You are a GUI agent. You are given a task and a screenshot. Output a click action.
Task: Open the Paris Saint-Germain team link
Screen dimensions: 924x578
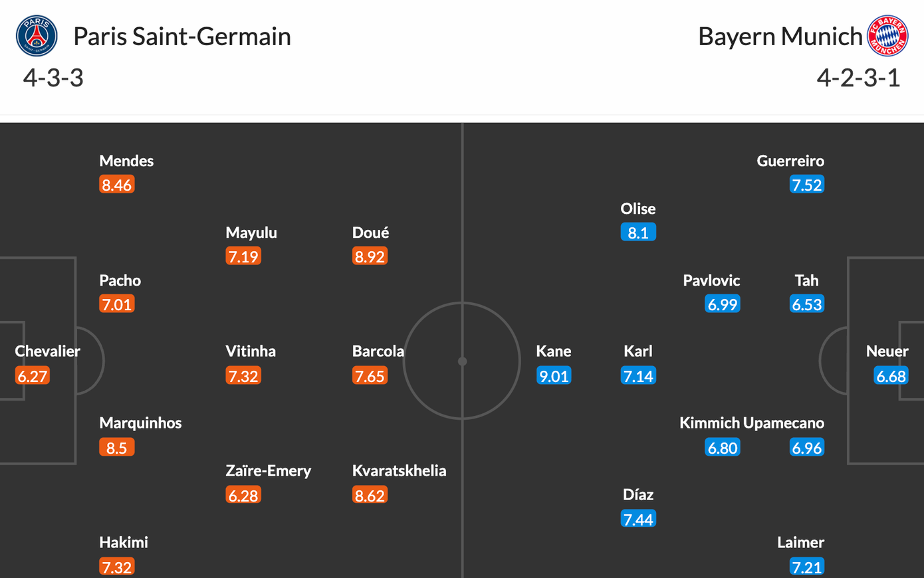181,37
